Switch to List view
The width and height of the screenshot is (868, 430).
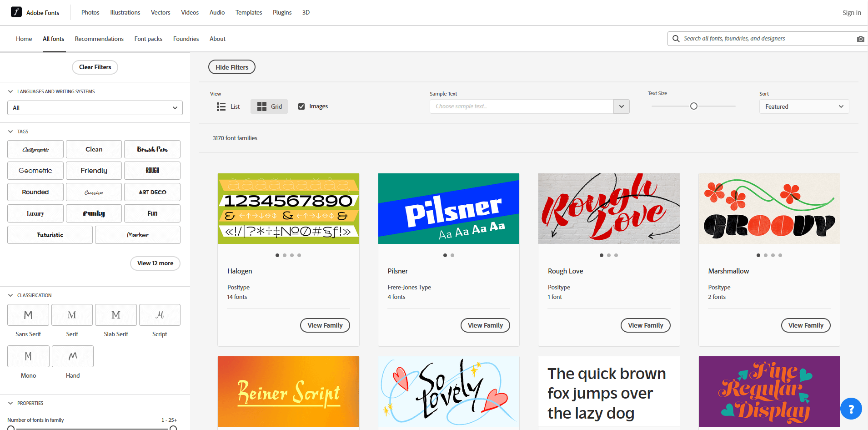(228, 106)
